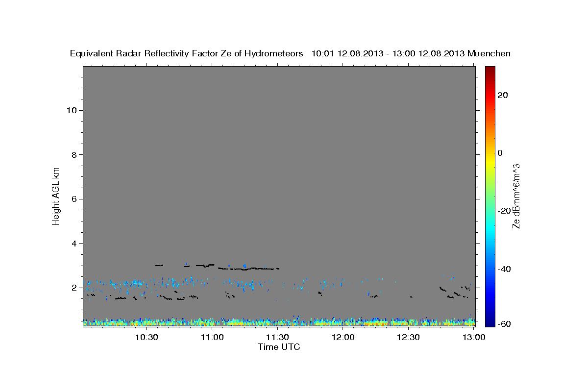Click the '12:00' time tick label
Screen dimensions: 588x392
(343, 337)
